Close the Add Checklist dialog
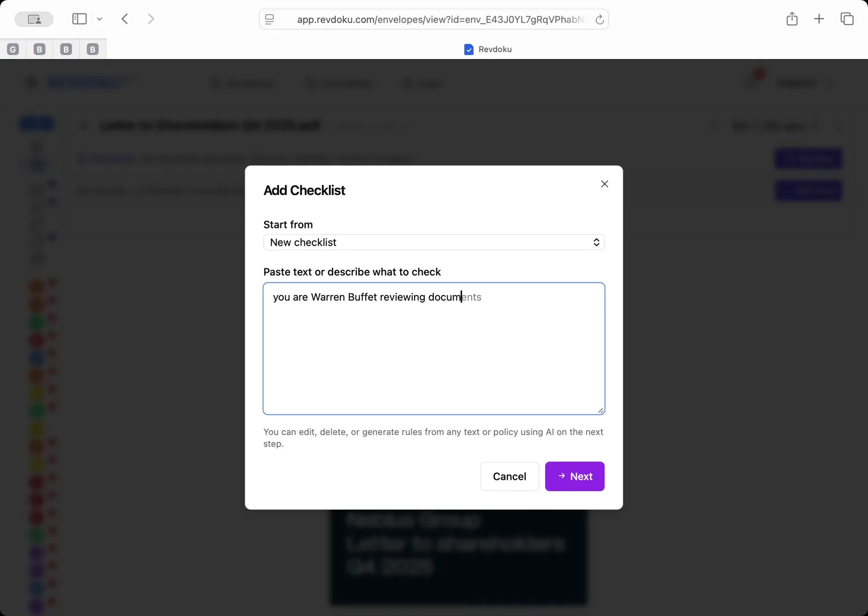The height and width of the screenshot is (616, 868). point(604,184)
